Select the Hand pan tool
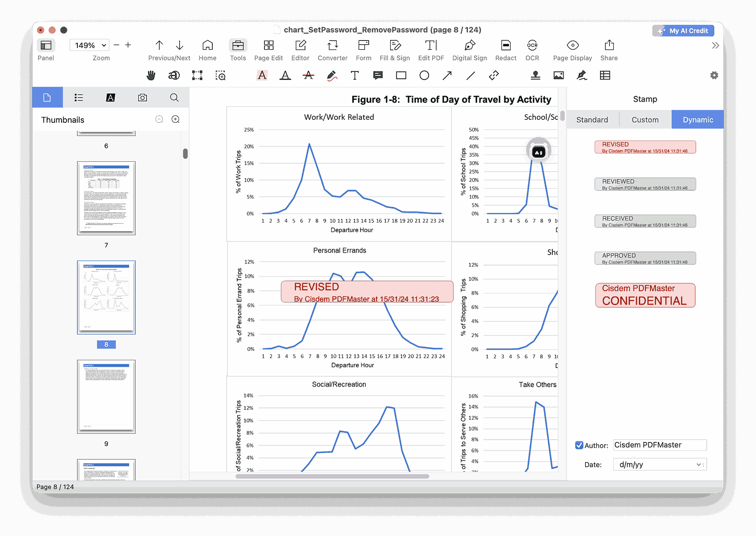 point(151,75)
